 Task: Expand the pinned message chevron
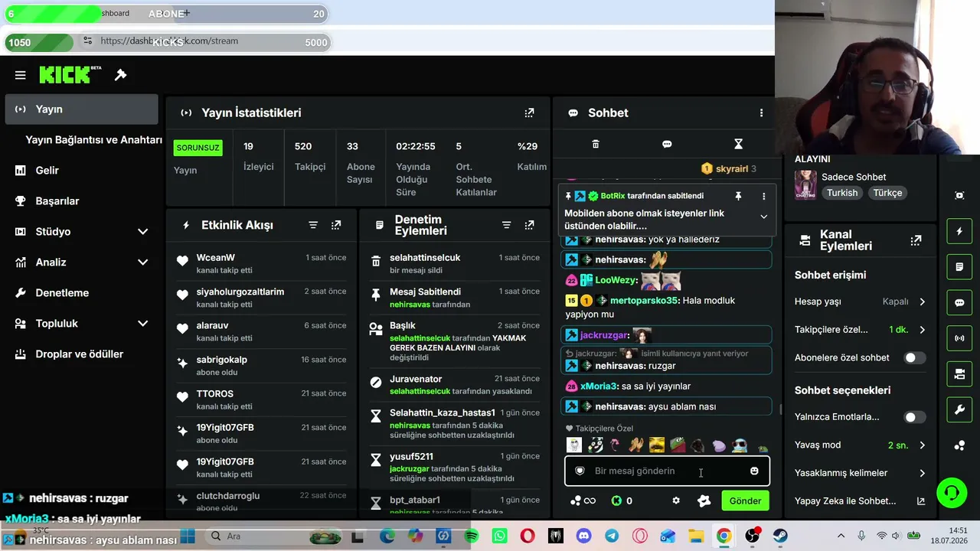[763, 217]
